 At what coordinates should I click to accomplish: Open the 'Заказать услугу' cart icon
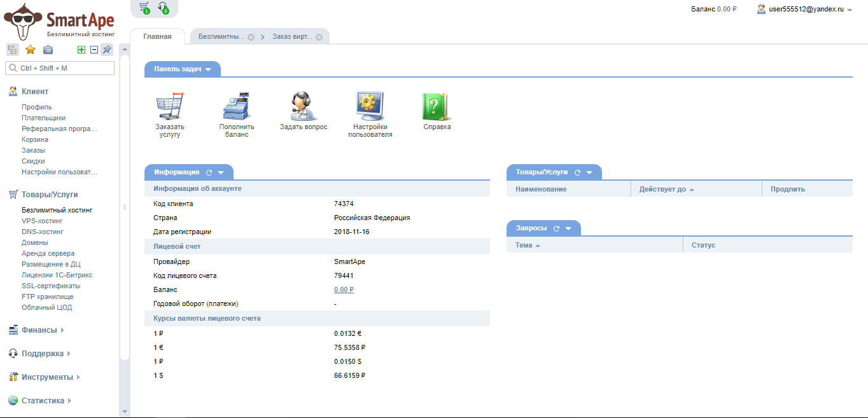pyautogui.click(x=169, y=106)
